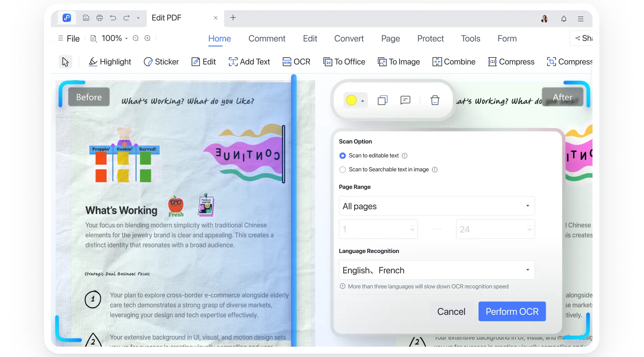Viewport: 644px width, 357px height.
Task: Click the redo arrow icon
Action: (x=126, y=18)
